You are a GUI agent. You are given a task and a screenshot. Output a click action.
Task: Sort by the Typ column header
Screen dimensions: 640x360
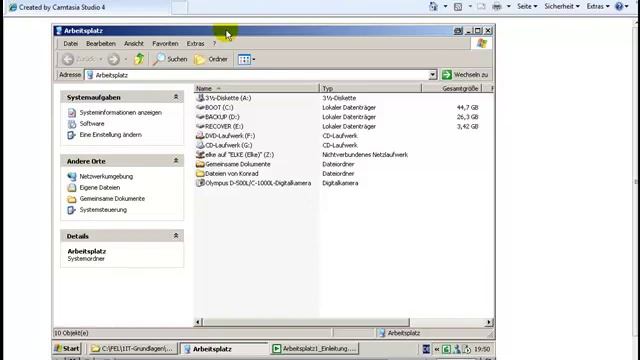tap(370, 88)
